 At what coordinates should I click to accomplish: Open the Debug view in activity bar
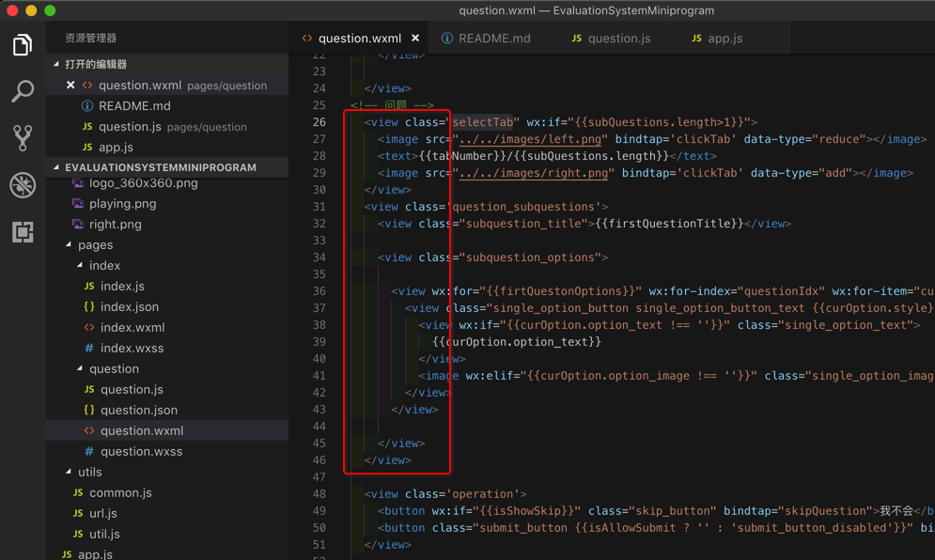pos(23,185)
